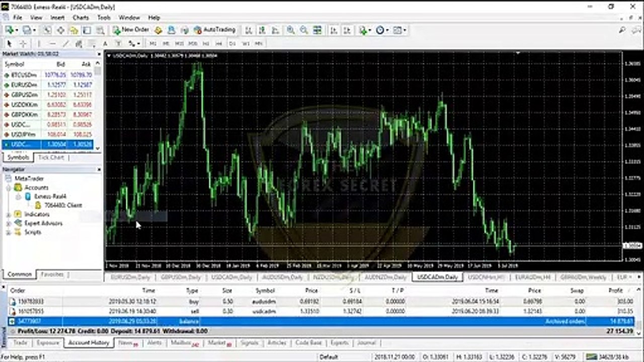Toggle the Data Window toolbar icon
Screen dimensions: 644x362
60,30
